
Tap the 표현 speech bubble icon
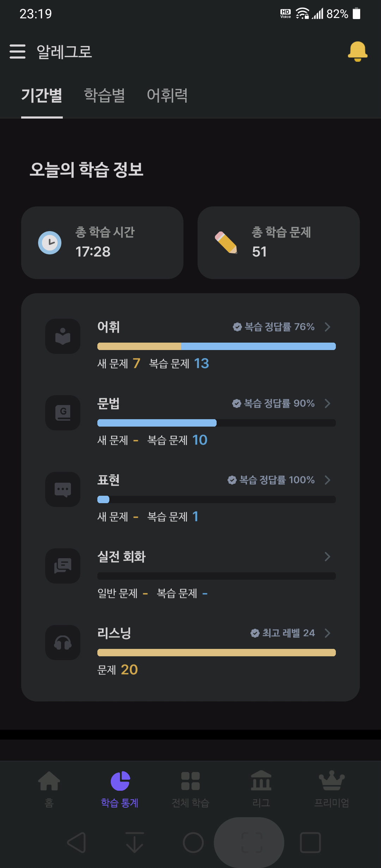tap(63, 489)
